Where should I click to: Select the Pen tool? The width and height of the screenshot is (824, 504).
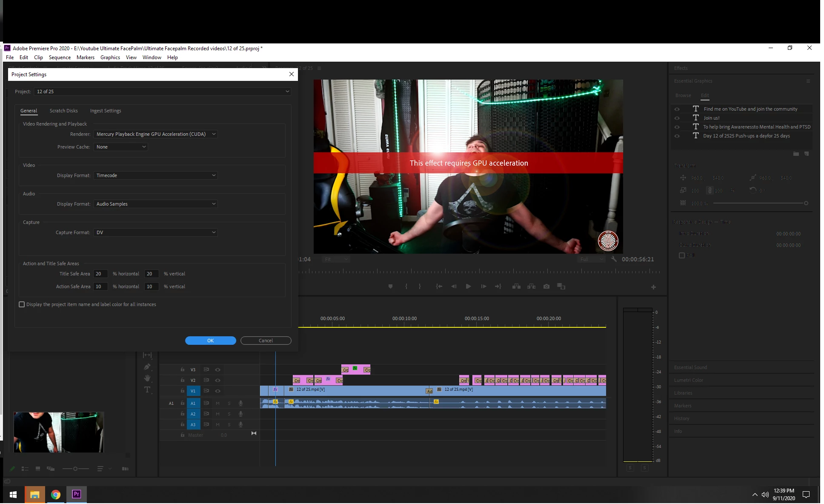click(147, 367)
